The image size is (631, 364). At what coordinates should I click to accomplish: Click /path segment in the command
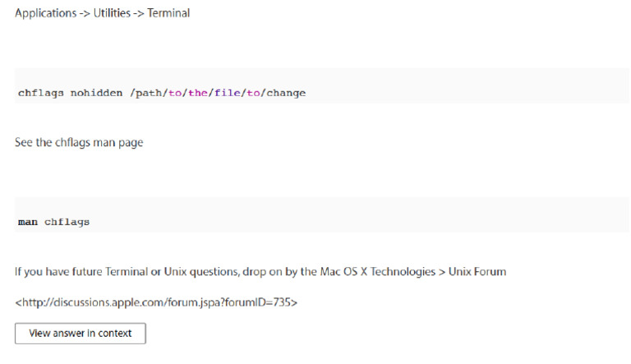pyautogui.click(x=145, y=93)
